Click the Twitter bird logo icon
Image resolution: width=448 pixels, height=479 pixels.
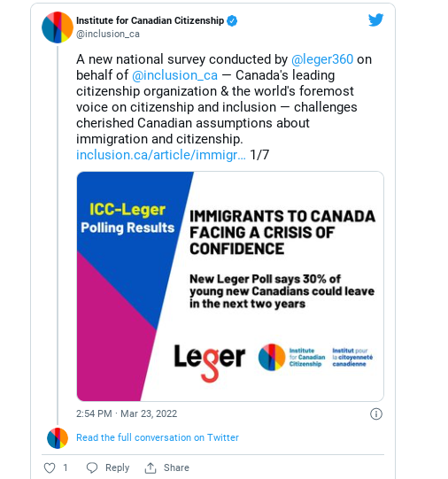tap(375, 20)
